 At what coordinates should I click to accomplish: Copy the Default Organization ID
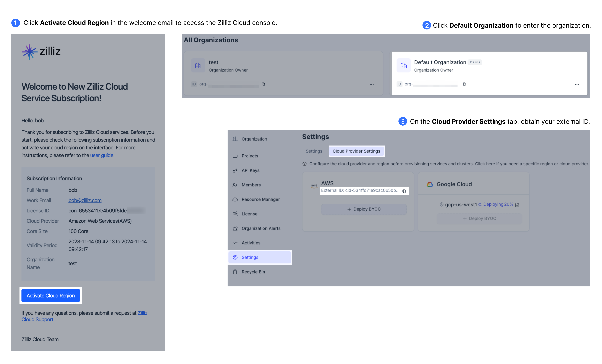pyautogui.click(x=464, y=84)
